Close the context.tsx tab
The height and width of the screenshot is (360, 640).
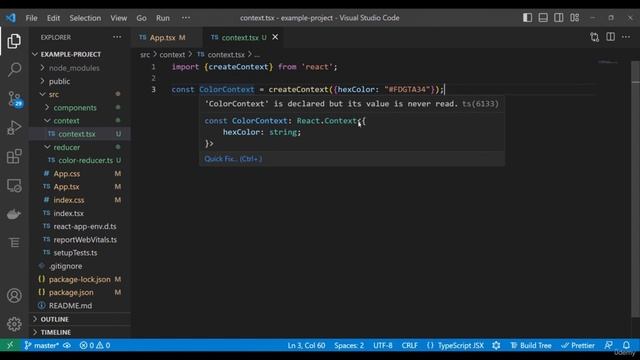tap(275, 37)
